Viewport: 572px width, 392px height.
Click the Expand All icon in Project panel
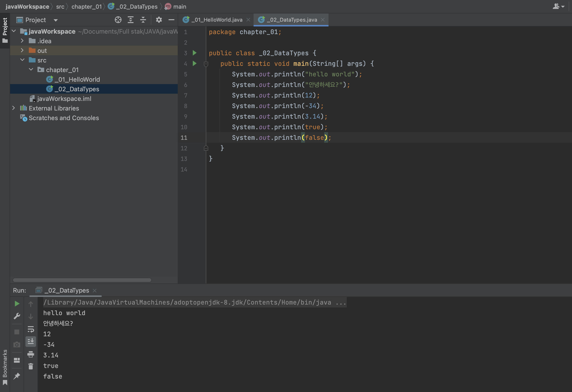tap(130, 20)
